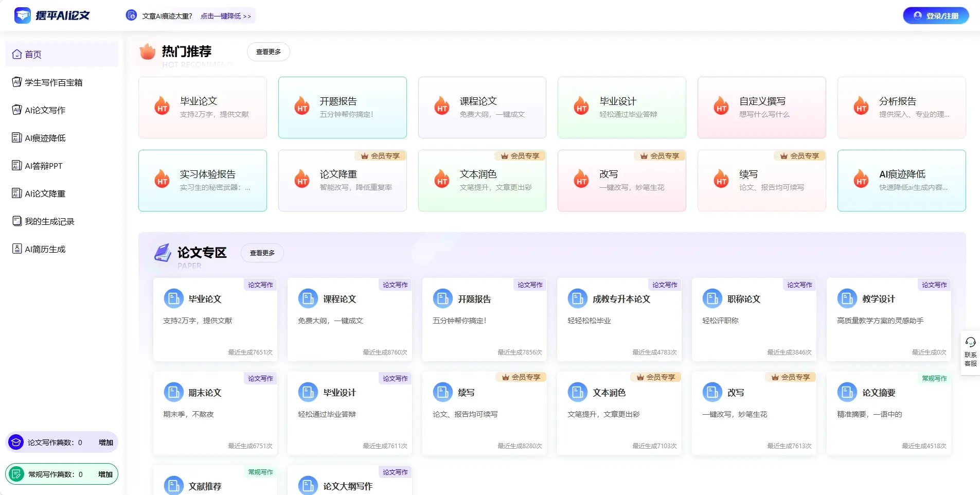Open the 首页 home icon in the sidebar
The height and width of the screenshot is (495, 980).
(17, 54)
